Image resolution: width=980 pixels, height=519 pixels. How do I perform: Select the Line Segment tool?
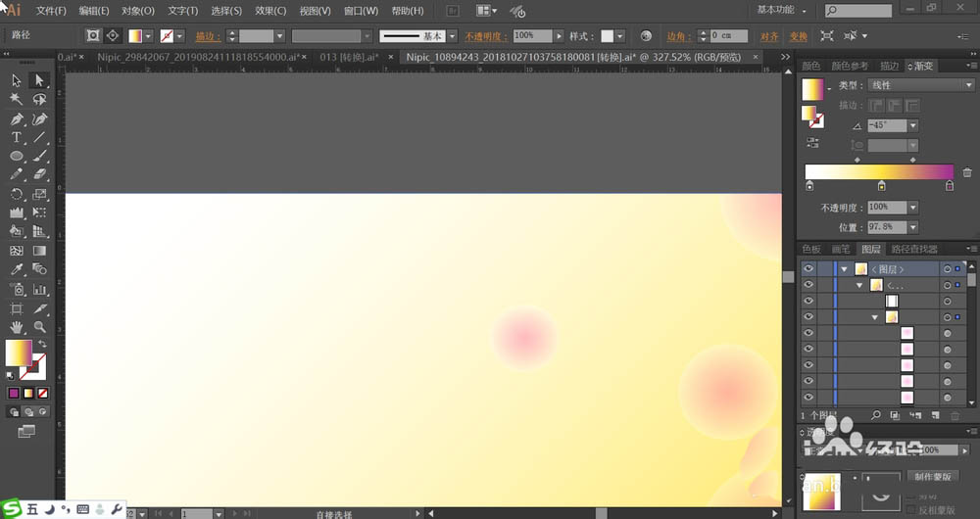pyautogui.click(x=39, y=137)
